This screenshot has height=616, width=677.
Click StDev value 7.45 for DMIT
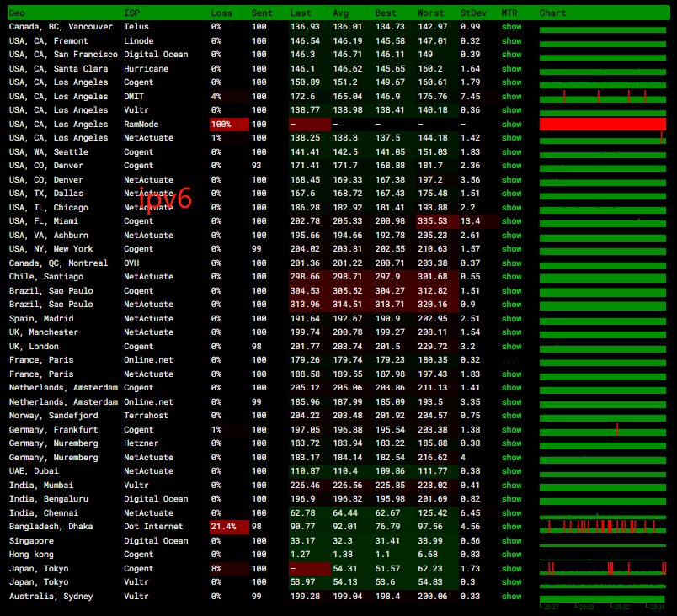click(470, 97)
